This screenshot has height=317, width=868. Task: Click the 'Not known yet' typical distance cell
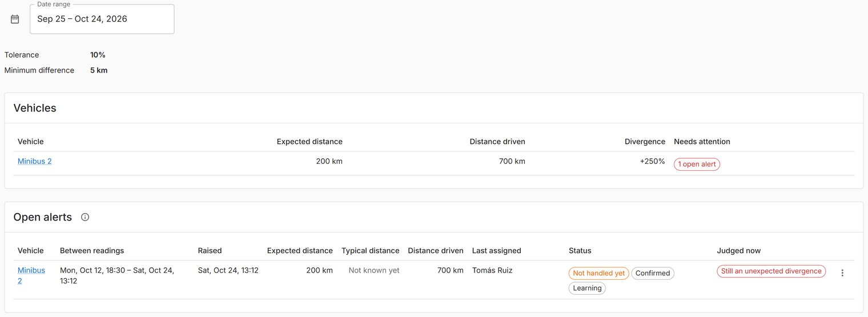tap(374, 270)
